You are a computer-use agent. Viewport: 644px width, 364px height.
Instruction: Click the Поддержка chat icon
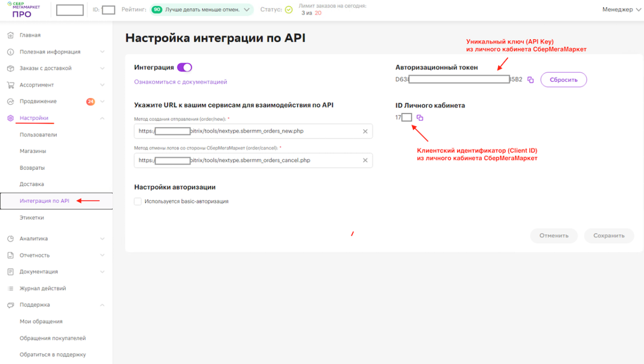pos(10,305)
